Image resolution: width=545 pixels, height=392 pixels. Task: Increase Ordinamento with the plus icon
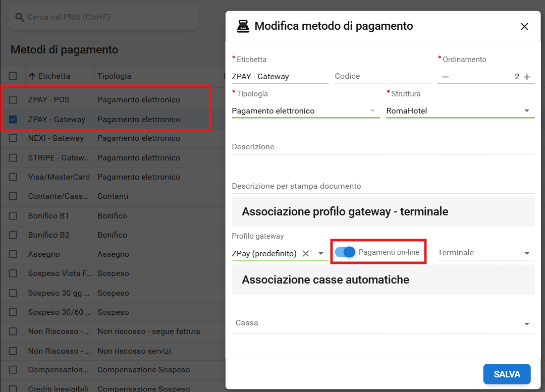pos(527,77)
